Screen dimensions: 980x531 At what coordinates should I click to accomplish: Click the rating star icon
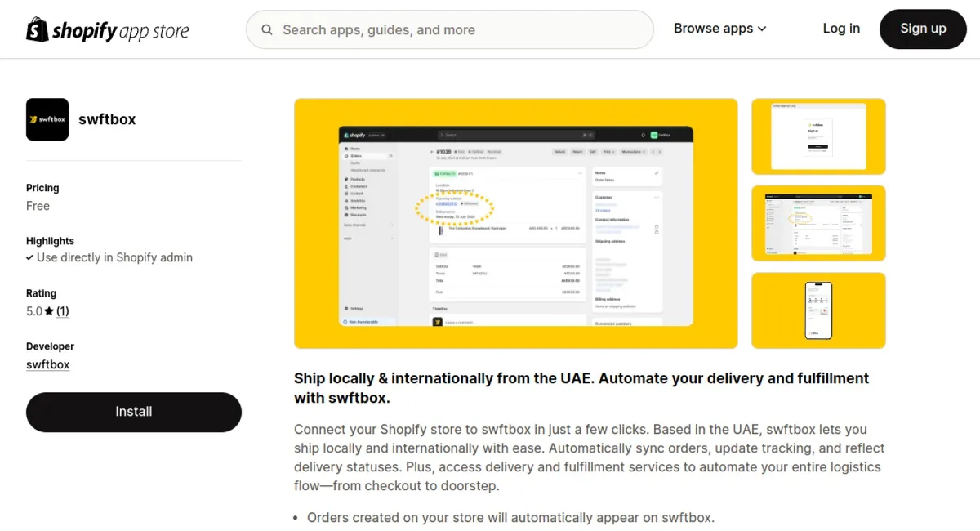point(49,311)
